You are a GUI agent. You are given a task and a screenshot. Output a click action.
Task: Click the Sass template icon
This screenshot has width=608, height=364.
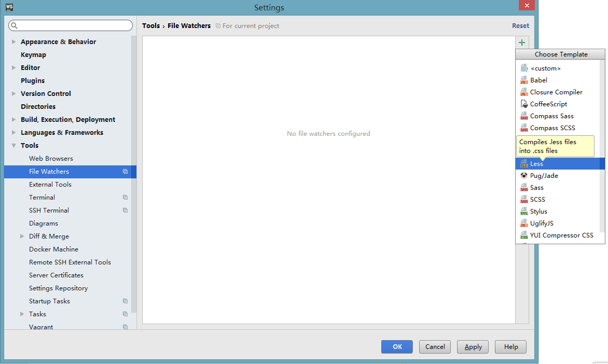tap(524, 188)
